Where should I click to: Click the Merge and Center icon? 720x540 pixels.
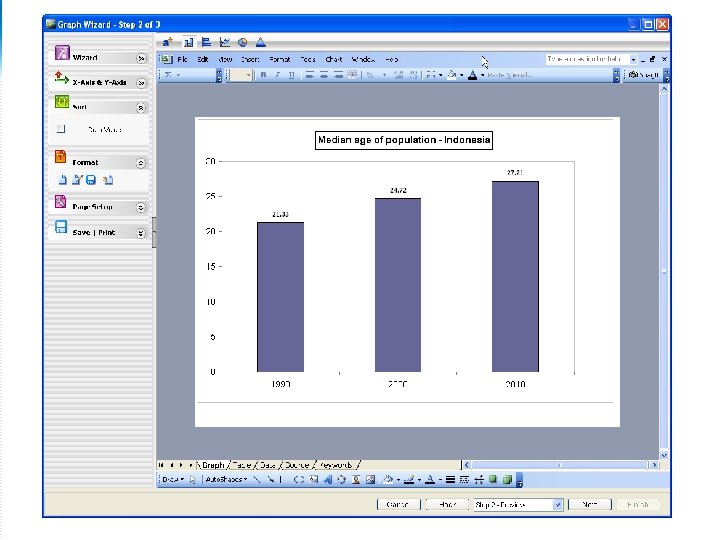pyautogui.click(x=352, y=74)
